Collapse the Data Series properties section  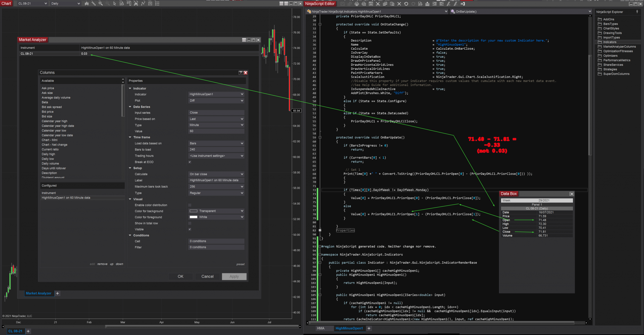(x=130, y=107)
